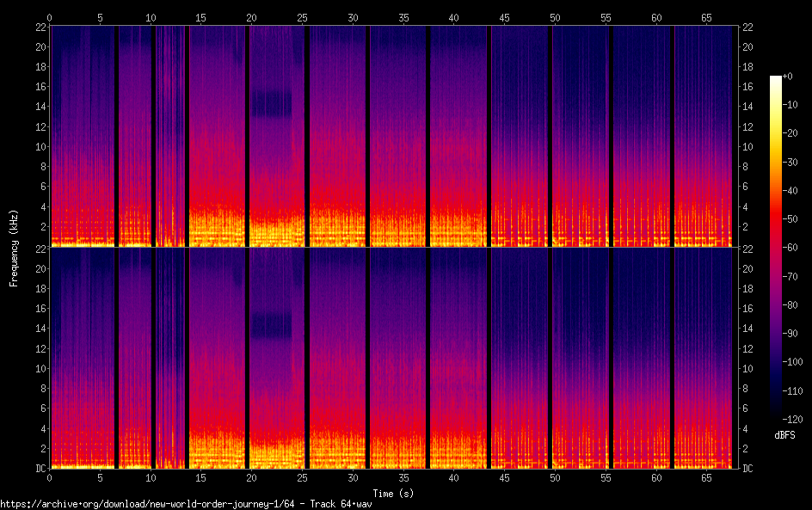Image resolution: width=812 pixels, height=510 pixels.
Task: Click the dark bottom of the color bar at -120
Action: pos(776,415)
